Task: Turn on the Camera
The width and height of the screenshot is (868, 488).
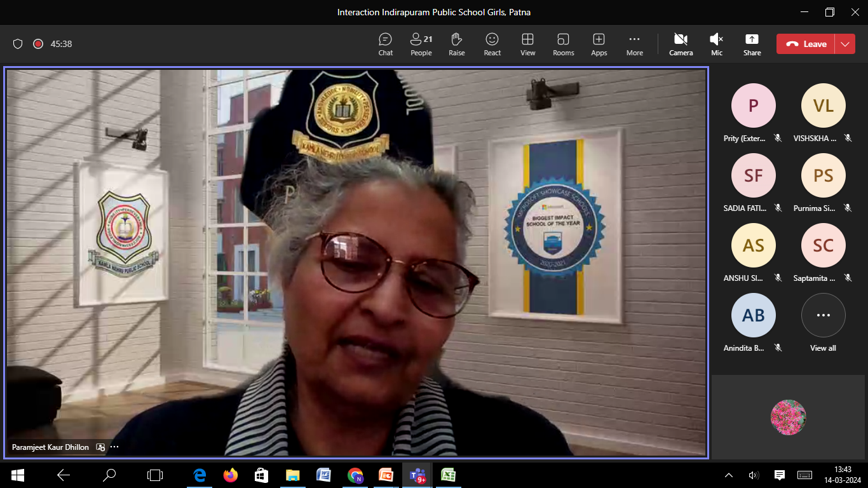Action: (x=681, y=44)
